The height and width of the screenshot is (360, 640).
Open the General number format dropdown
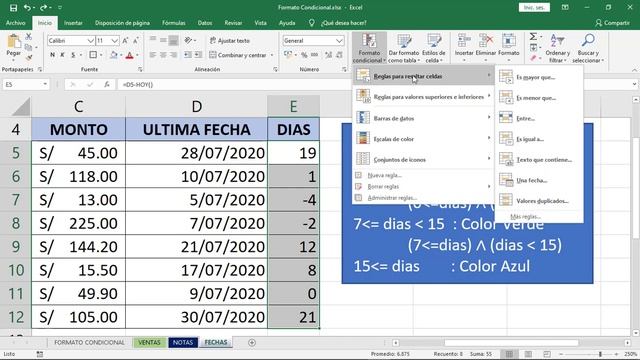click(339, 40)
